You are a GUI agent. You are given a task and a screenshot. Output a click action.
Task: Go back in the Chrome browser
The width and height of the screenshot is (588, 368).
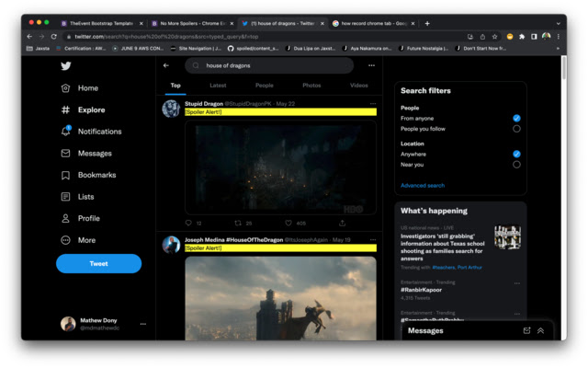[29, 37]
